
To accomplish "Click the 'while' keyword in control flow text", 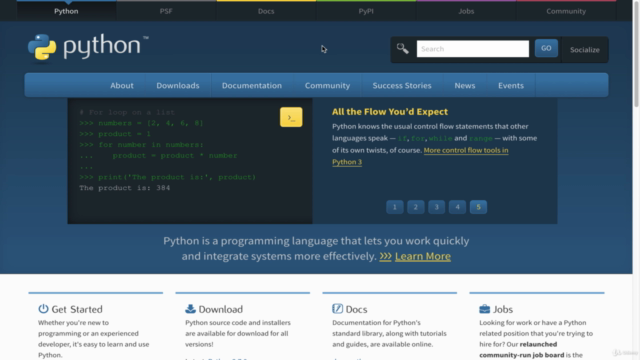I will [x=440, y=138].
